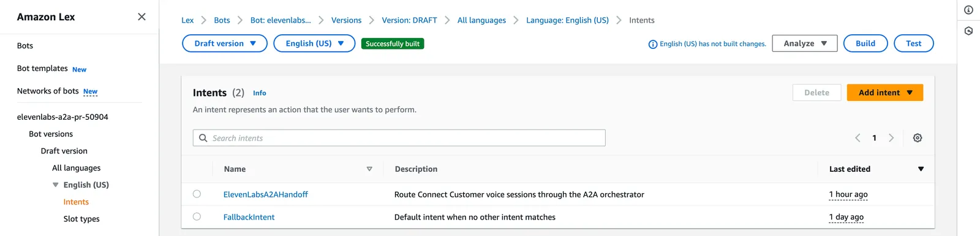
Task: Open Bot templates in sidebar
Action: tap(42, 68)
